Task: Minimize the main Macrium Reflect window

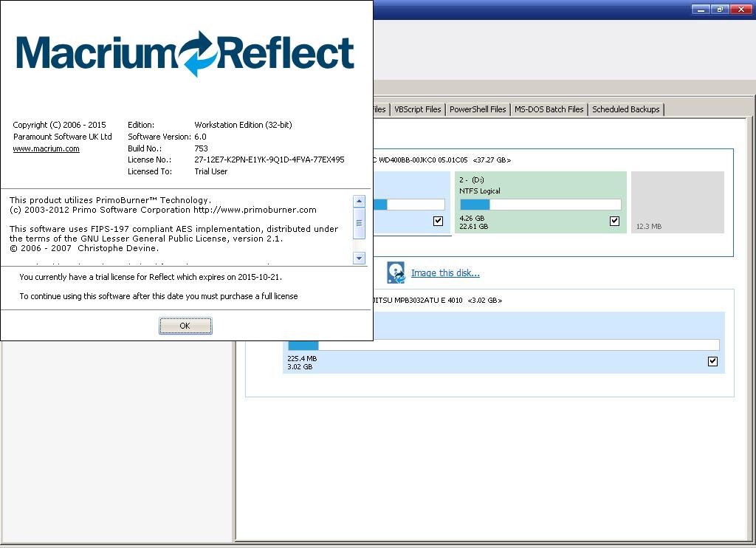Action: tap(701, 10)
